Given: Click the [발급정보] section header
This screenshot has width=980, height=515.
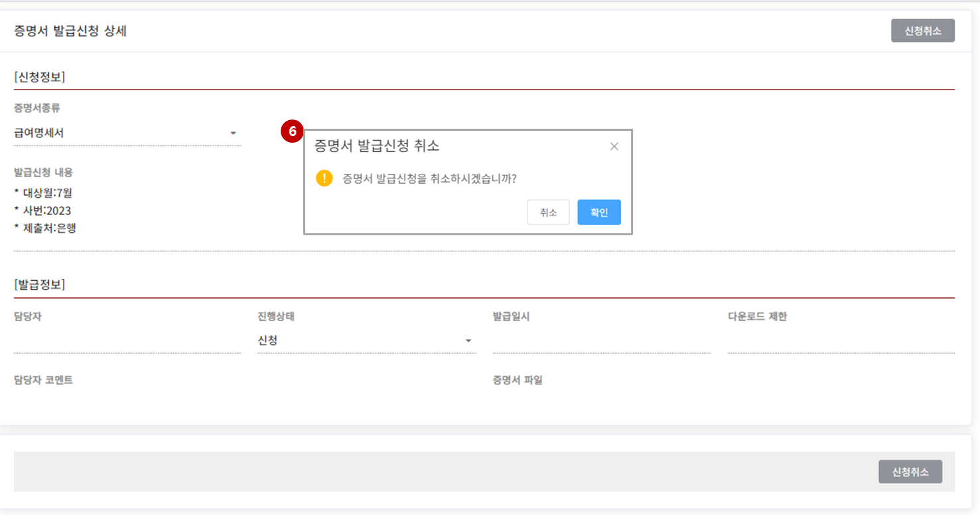Looking at the screenshot, I should pos(39,285).
